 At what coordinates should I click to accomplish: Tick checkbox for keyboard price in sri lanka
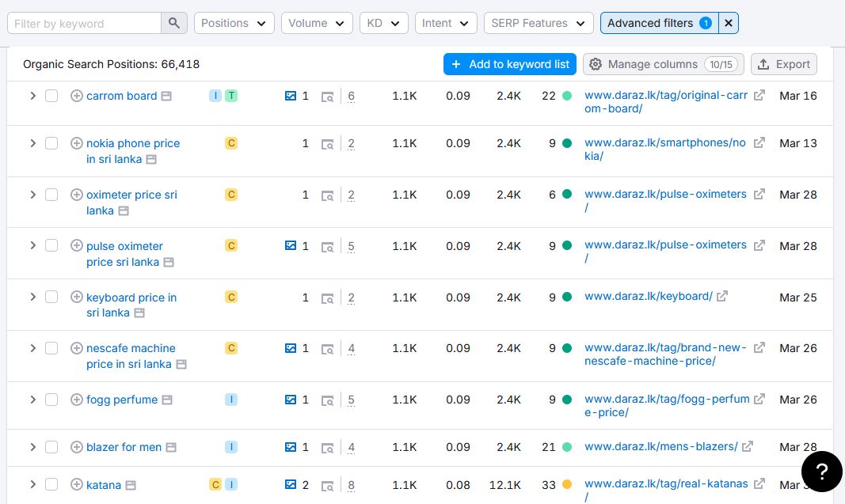[x=51, y=297]
